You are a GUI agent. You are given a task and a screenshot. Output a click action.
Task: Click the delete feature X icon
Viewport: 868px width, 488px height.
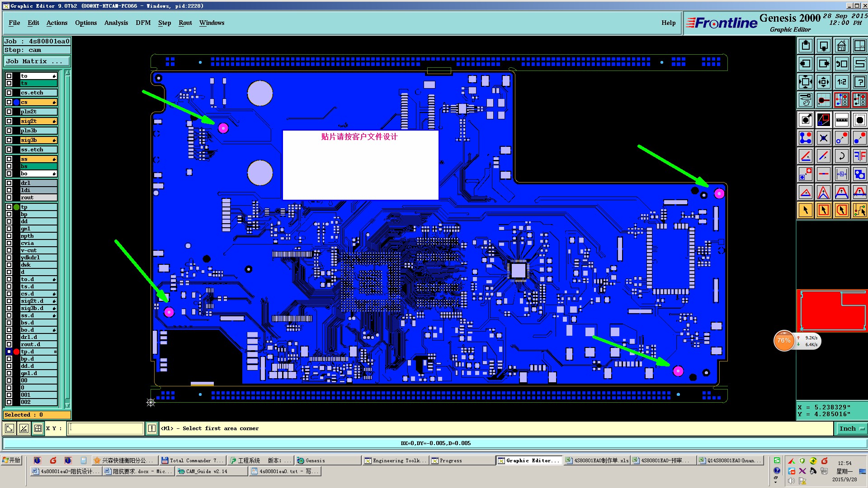point(824,138)
